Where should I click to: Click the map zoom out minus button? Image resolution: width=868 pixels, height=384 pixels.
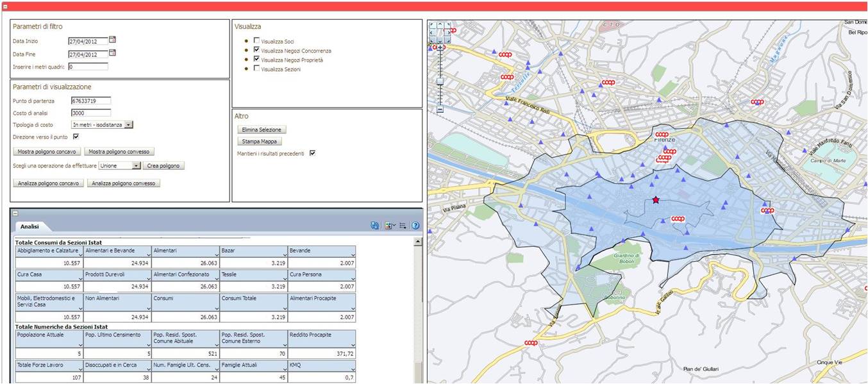[440, 110]
